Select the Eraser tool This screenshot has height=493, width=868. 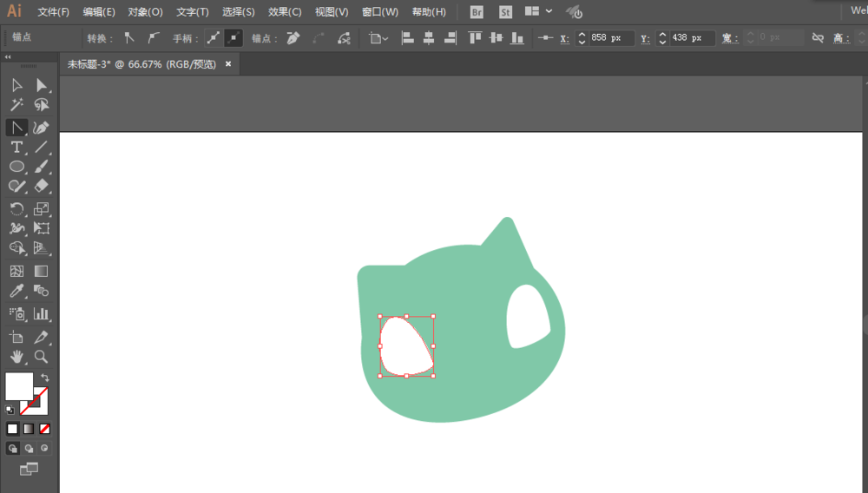click(x=41, y=186)
